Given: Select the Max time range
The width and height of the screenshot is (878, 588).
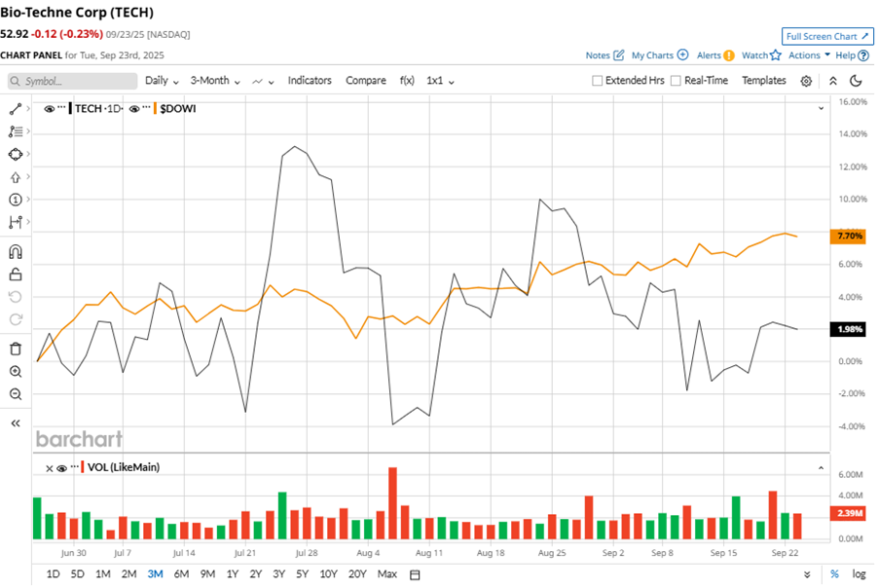Looking at the screenshot, I should coord(387,574).
